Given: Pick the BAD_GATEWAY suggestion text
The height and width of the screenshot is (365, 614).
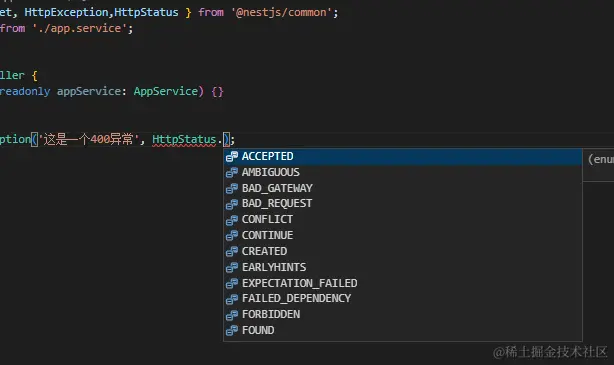Looking at the screenshot, I should 277,188.
